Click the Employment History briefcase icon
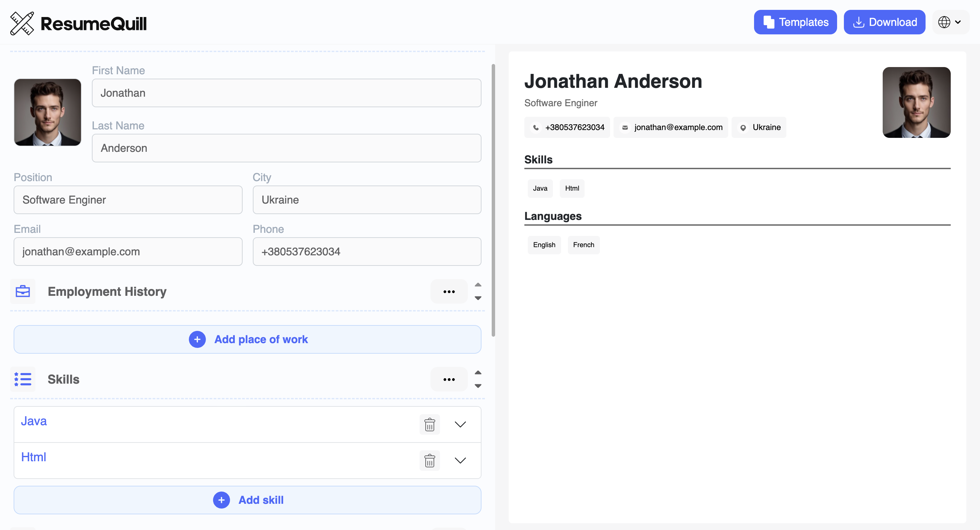Viewport: 980px width, 530px height. click(23, 291)
